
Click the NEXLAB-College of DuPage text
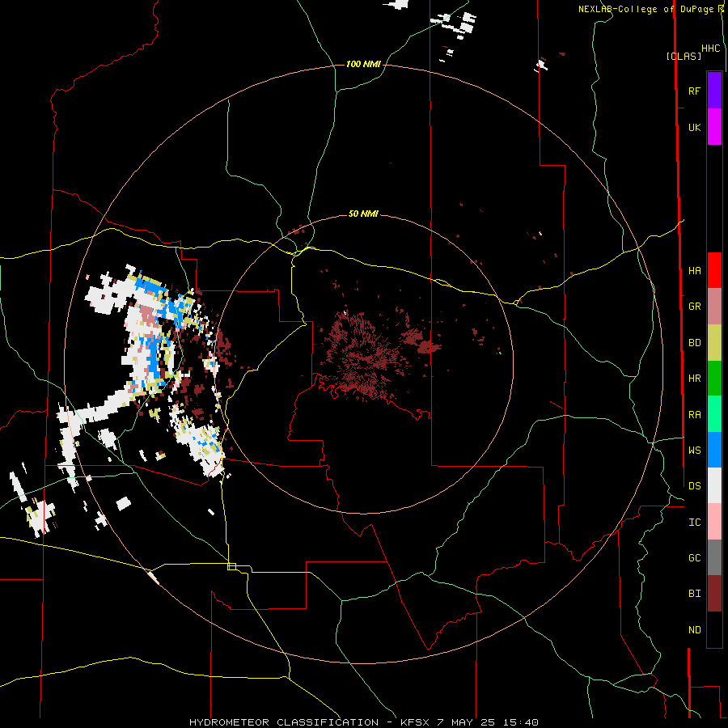tap(647, 9)
